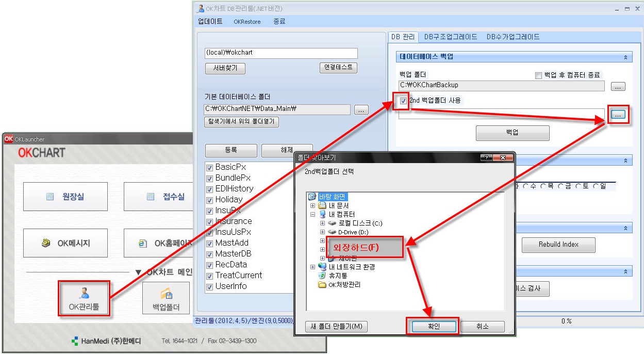Click the 0 % progress bar
The height and width of the screenshot is (354, 644).
click(566, 321)
